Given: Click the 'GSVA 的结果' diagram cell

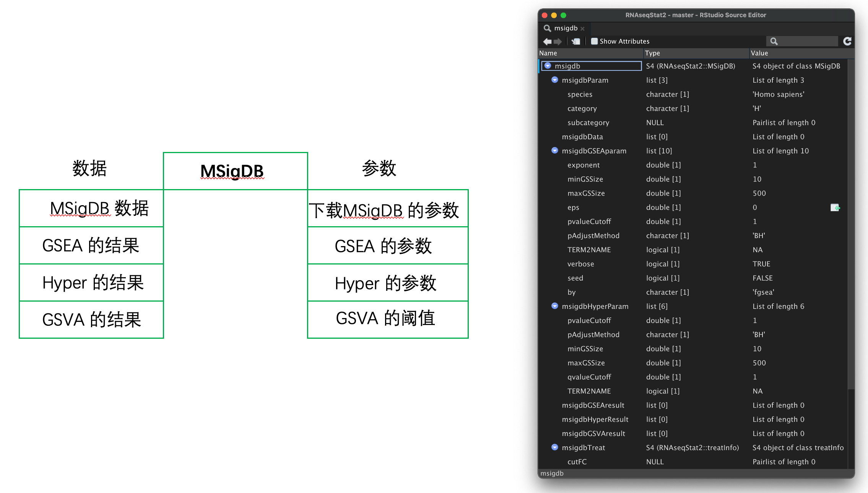Looking at the screenshot, I should (91, 320).
